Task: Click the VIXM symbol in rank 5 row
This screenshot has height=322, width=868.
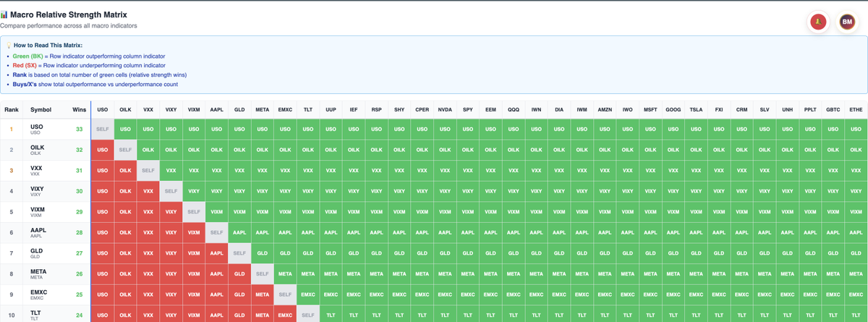Action: coord(38,210)
